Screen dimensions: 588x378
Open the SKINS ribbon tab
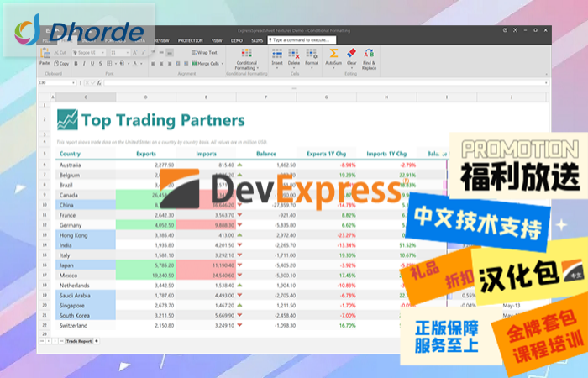257,40
